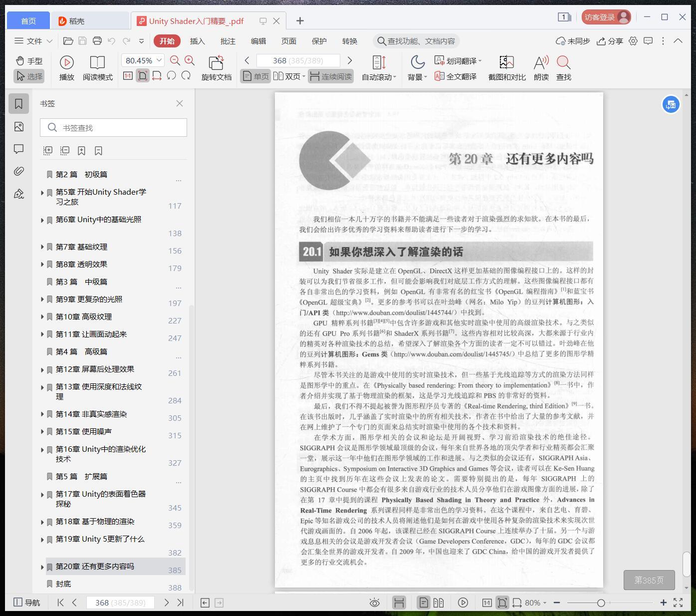Screen dimensions: 696x616
Task: Go to 首页 home tab
Action: pos(28,20)
